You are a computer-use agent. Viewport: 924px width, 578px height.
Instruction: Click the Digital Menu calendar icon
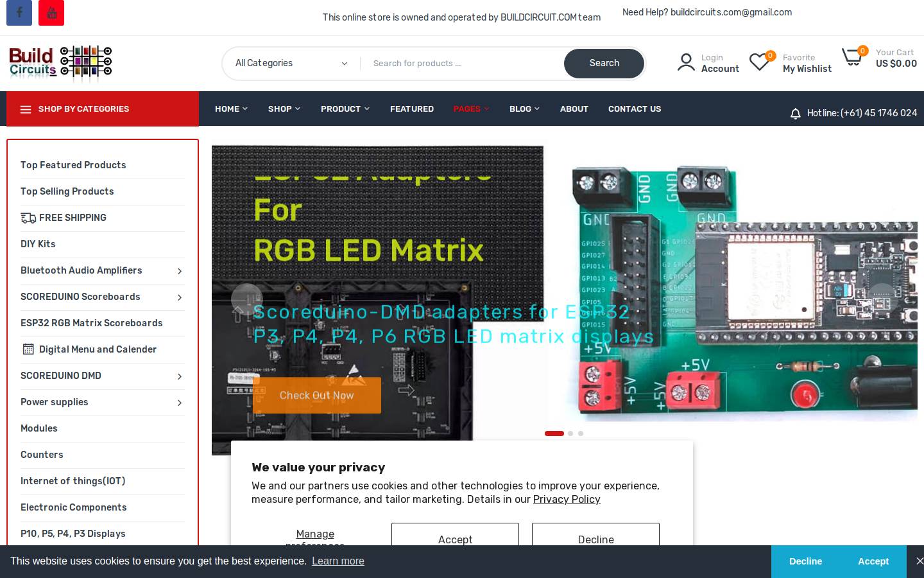click(x=28, y=349)
